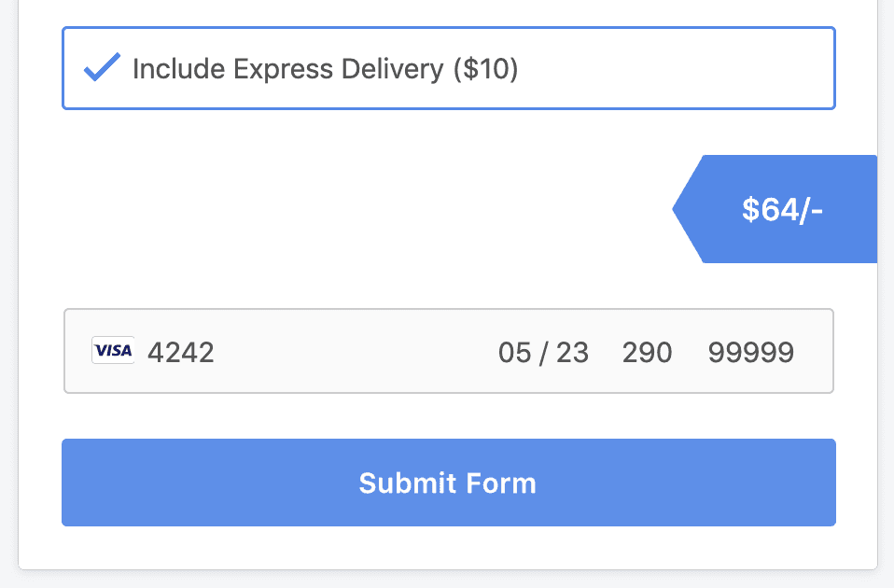Click the Include Express Delivery label text
Image resolution: width=894 pixels, height=588 pixels.
coord(288,69)
